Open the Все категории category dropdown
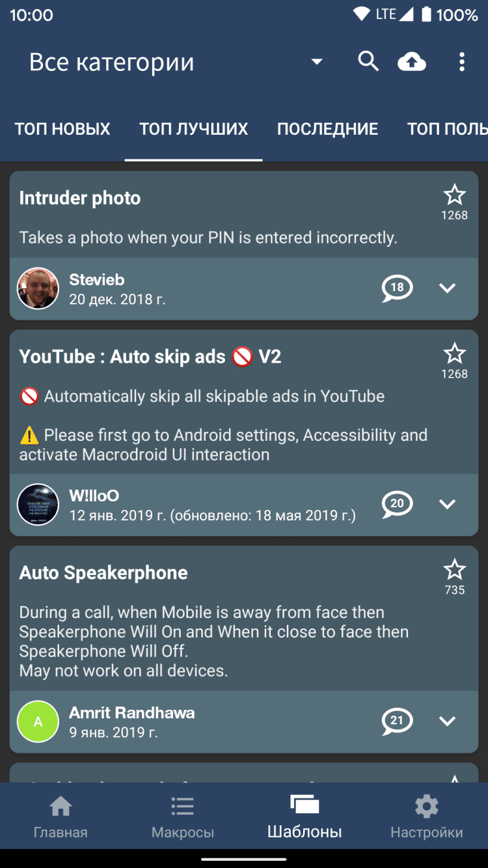The width and height of the screenshot is (488, 868). 317,62
